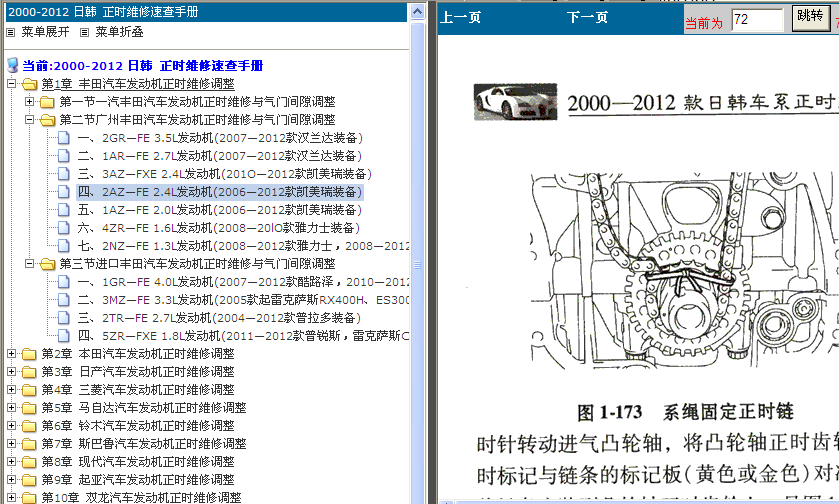Click folder icon of 第4章 三菱汽车

[x=29, y=390]
